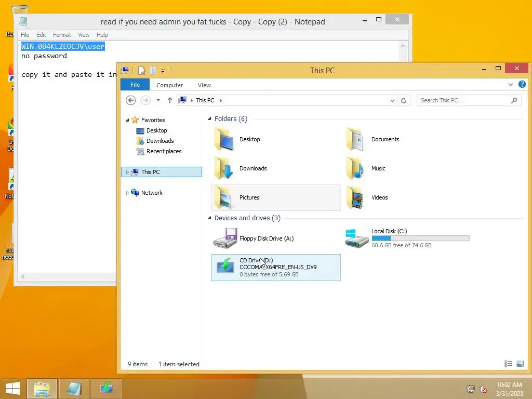Click File Explorer taskbar icon
532x399 pixels.
pyautogui.click(x=42, y=389)
